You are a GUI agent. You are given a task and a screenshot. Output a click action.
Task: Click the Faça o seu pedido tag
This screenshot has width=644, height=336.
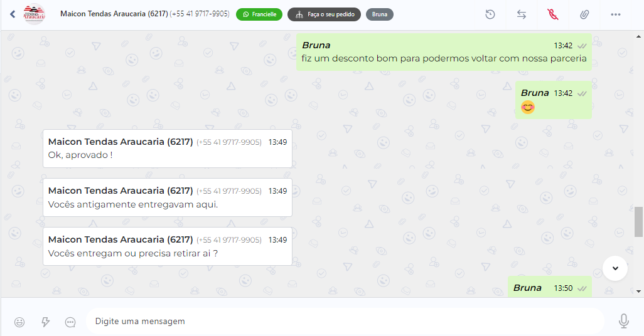324,14
